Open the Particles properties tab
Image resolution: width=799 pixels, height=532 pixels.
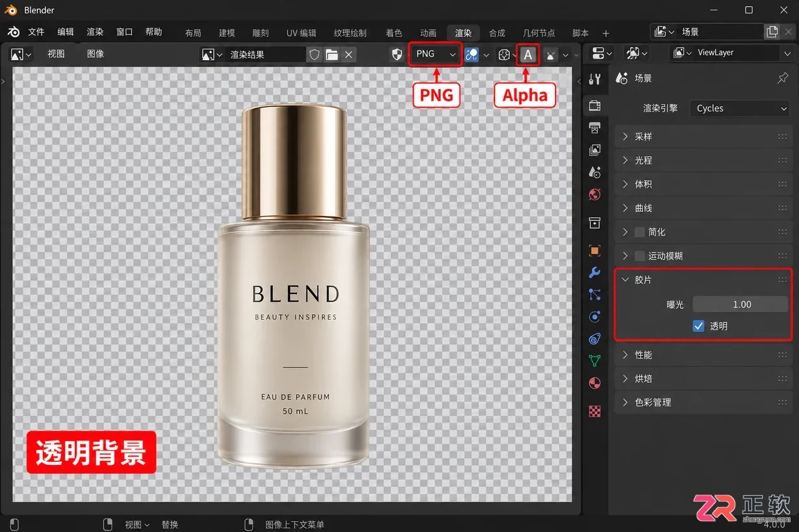click(x=595, y=295)
